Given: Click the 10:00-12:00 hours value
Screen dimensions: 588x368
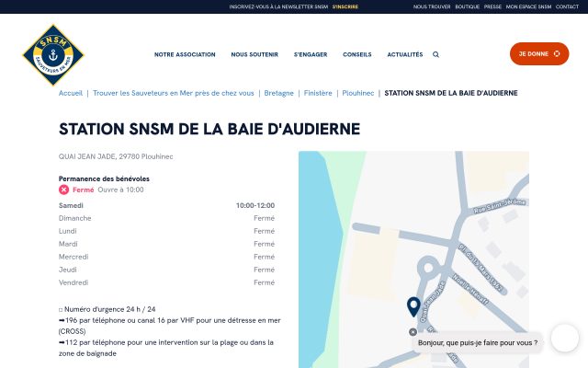Looking at the screenshot, I should point(255,205).
